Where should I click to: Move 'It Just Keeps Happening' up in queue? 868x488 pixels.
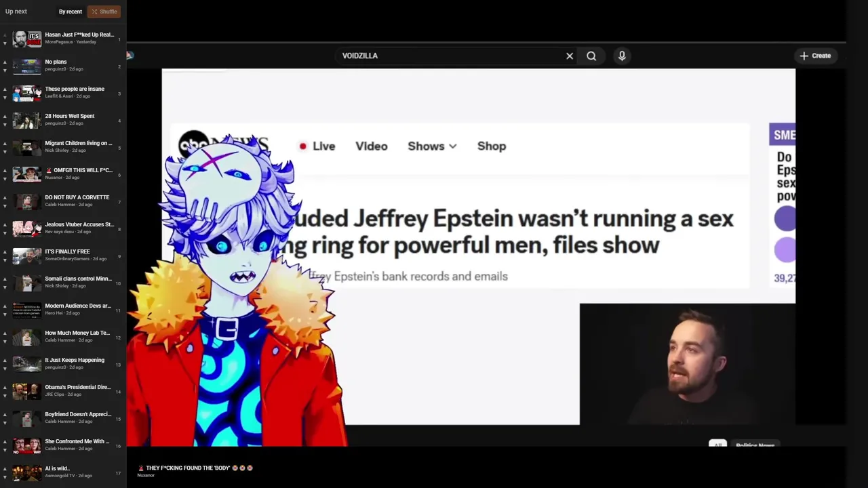5,360
